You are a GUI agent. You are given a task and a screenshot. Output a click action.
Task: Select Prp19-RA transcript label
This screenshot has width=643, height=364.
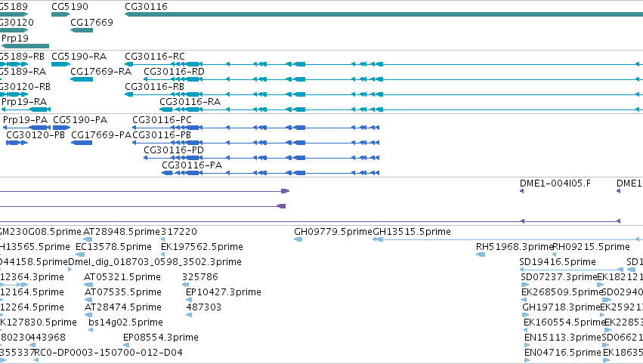tap(24, 101)
